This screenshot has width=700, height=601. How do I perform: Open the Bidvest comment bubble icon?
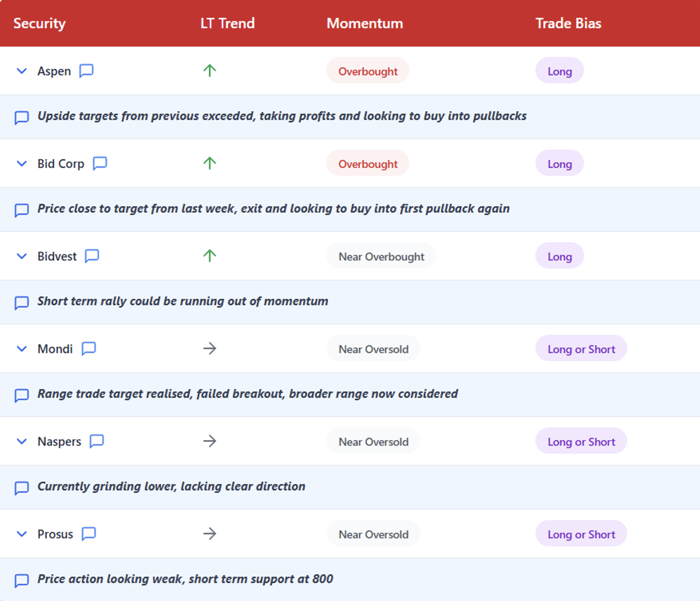coord(92,256)
